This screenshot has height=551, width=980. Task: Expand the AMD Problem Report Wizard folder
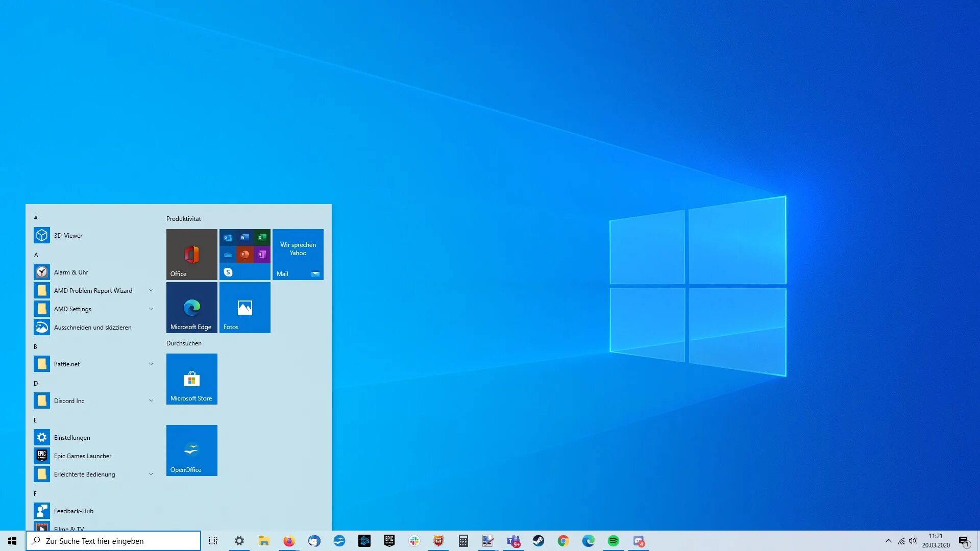pyautogui.click(x=151, y=290)
